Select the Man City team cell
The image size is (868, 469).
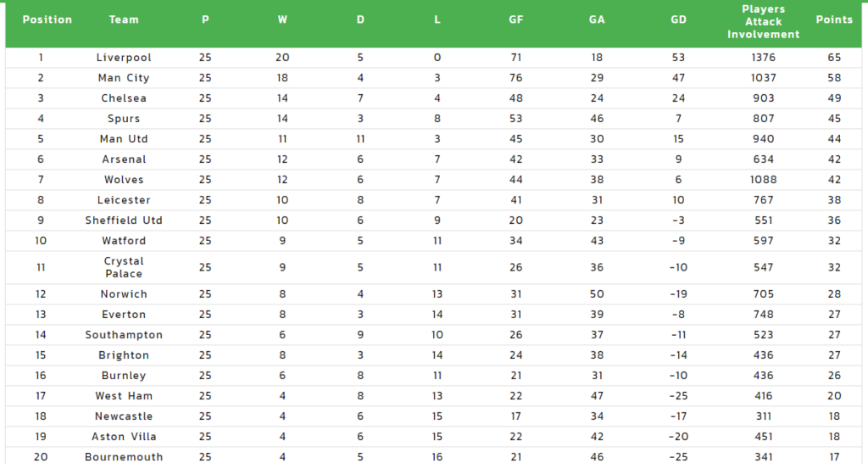click(x=124, y=78)
